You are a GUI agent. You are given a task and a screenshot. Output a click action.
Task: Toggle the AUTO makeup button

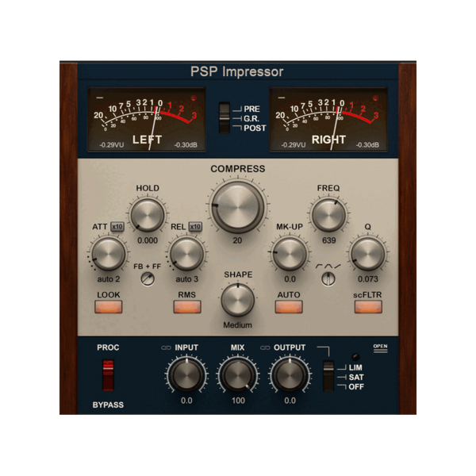(x=289, y=306)
